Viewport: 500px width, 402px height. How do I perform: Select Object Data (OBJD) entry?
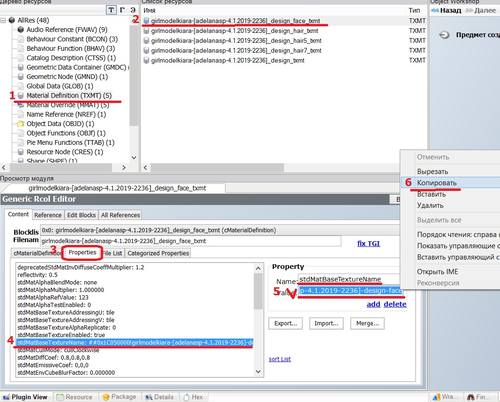click(60, 124)
